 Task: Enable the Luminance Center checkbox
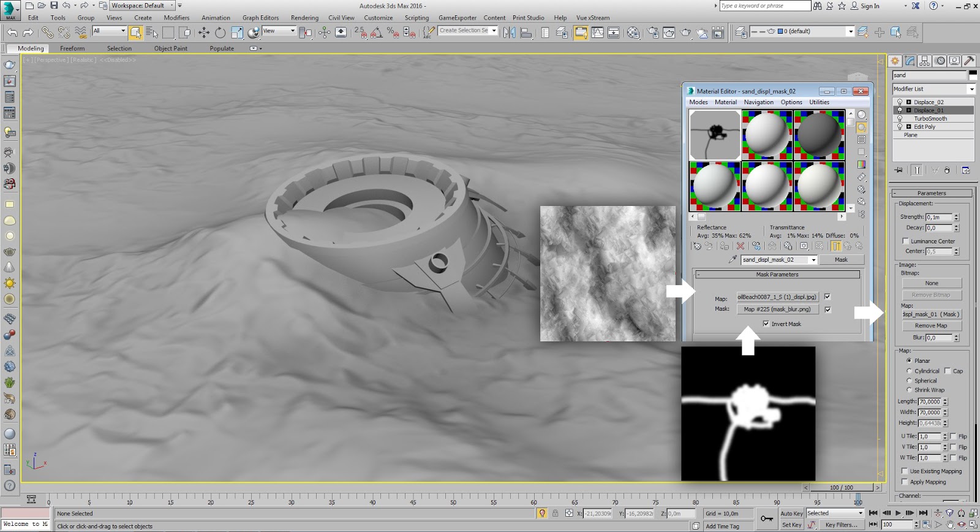point(905,241)
